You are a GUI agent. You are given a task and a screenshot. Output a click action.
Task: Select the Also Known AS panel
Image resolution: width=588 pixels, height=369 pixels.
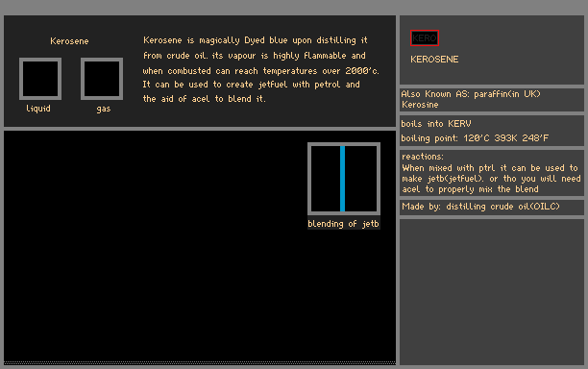[492, 99]
